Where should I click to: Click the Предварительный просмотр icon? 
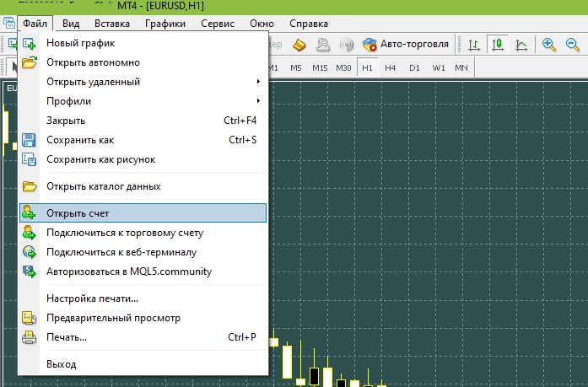point(29,318)
